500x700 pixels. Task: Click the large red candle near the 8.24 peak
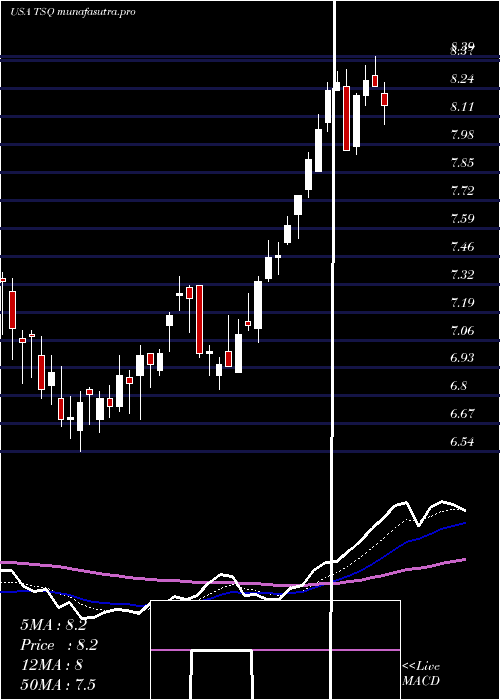tap(346, 119)
